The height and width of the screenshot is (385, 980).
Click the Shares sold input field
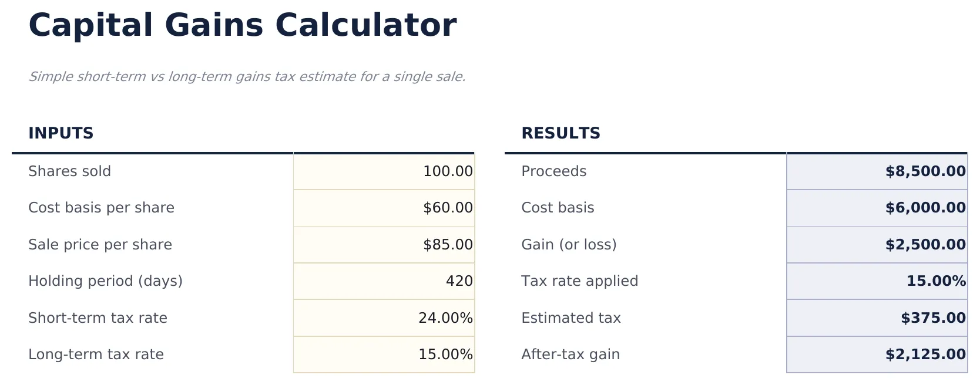click(383, 171)
